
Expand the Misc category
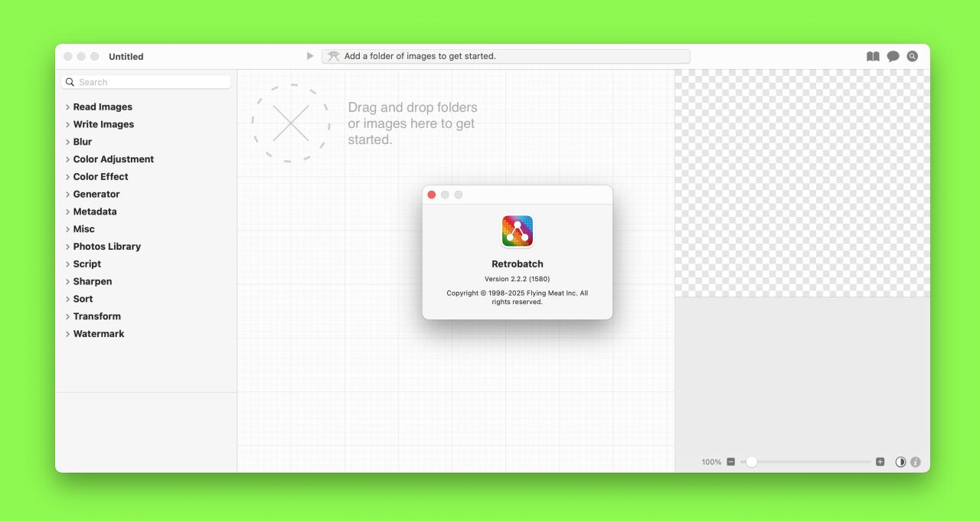pos(67,229)
